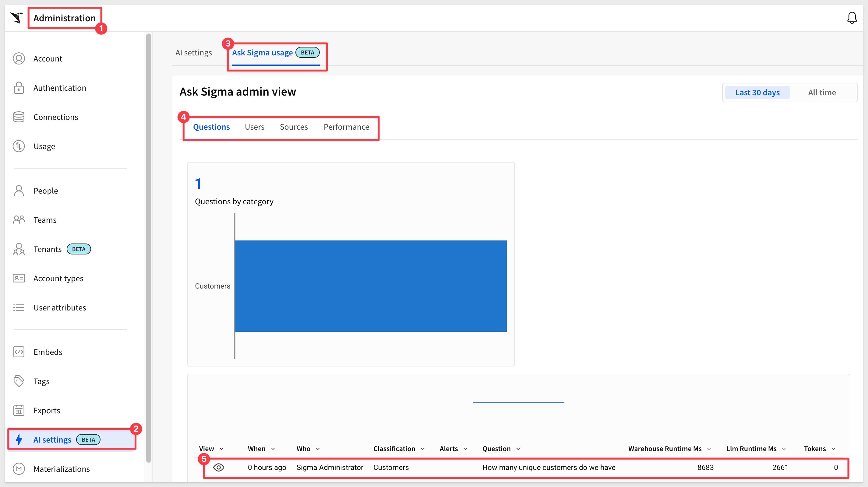This screenshot has height=487, width=868.
Task: Click the "Questions by category" chart title
Action: (x=234, y=201)
